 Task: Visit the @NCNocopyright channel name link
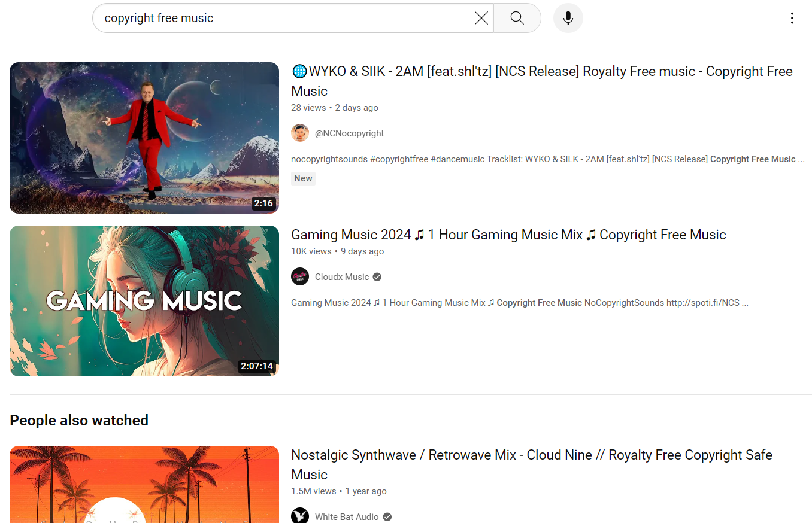click(x=350, y=133)
